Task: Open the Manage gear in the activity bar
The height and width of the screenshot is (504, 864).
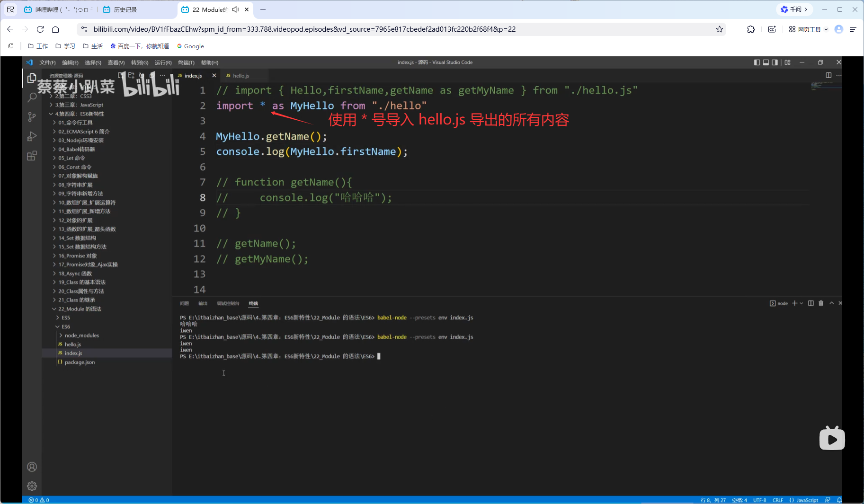Action: click(32, 486)
